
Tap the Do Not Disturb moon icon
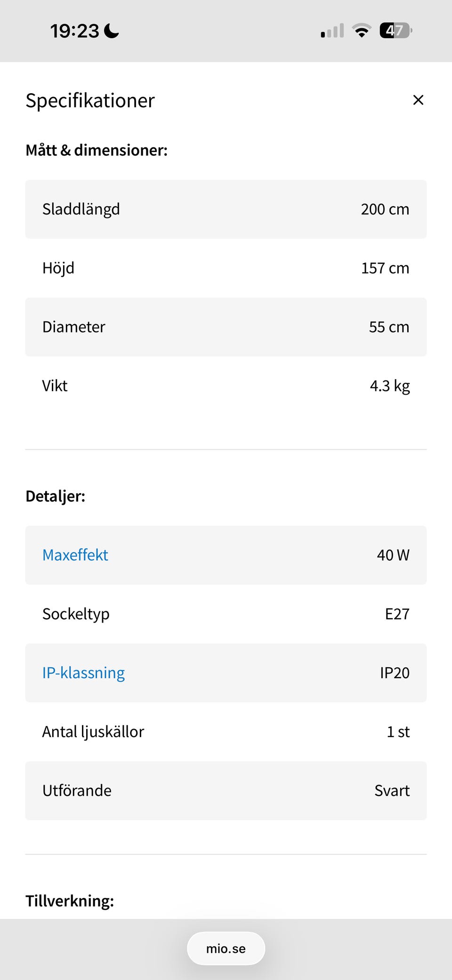click(x=112, y=32)
